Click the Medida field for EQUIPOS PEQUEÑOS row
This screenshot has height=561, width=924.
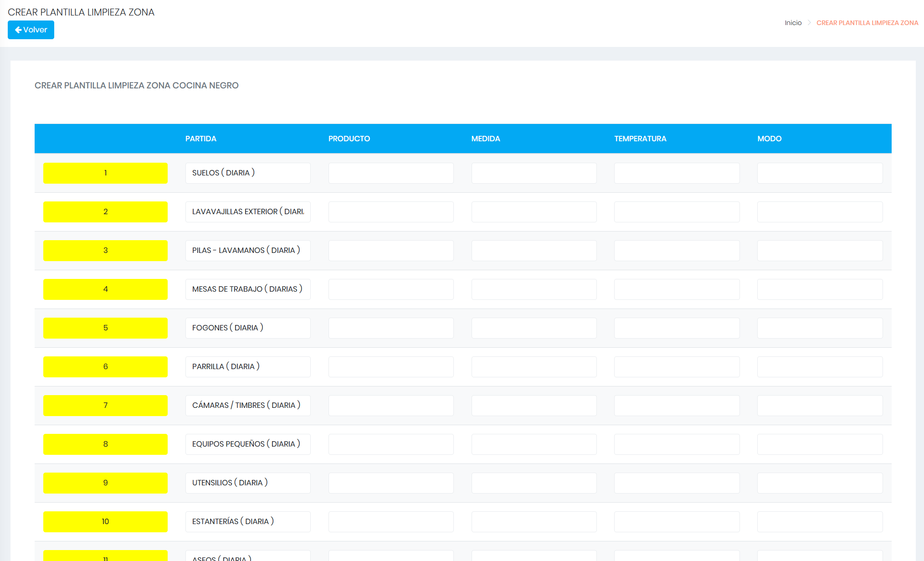tap(534, 444)
